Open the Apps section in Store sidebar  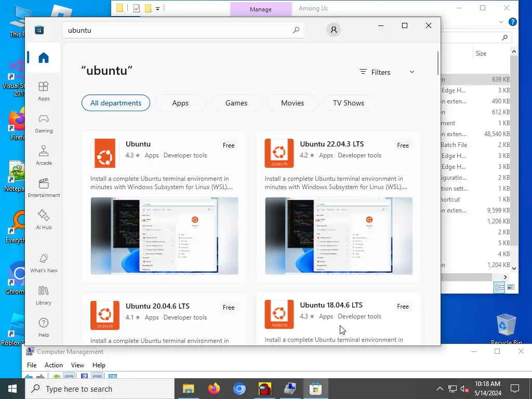click(44, 91)
